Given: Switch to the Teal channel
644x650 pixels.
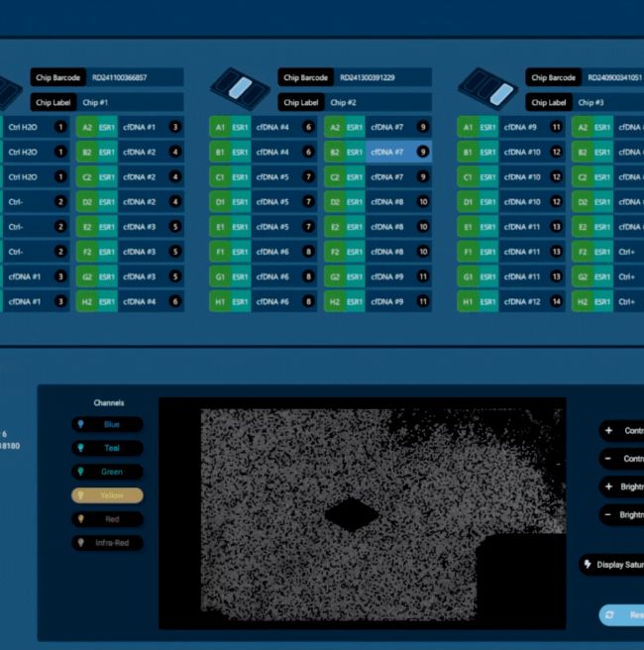Looking at the screenshot, I should (x=107, y=448).
